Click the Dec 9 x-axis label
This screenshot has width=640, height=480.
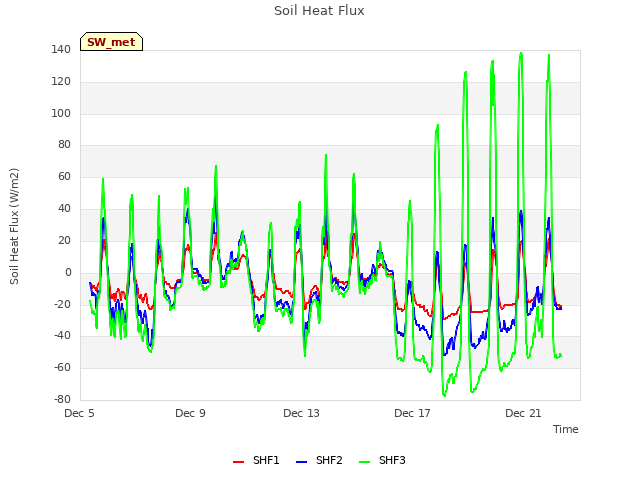pyautogui.click(x=190, y=413)
